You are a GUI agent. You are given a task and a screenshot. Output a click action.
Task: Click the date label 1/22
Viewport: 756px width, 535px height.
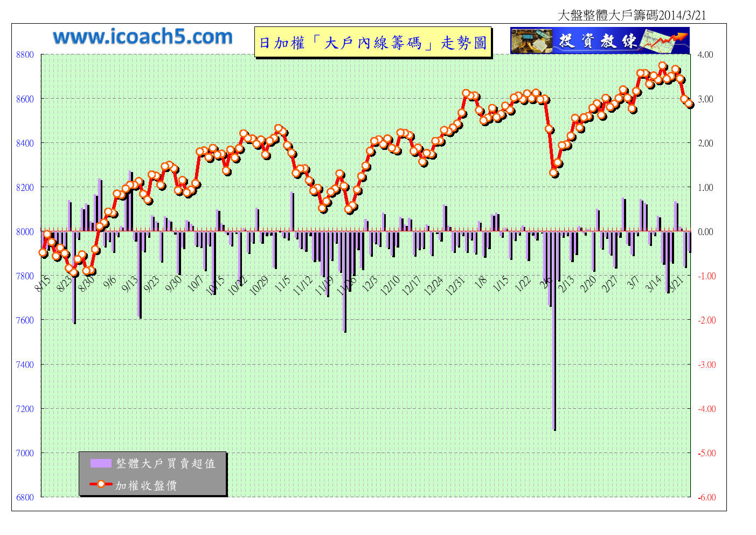coord(524,284)
